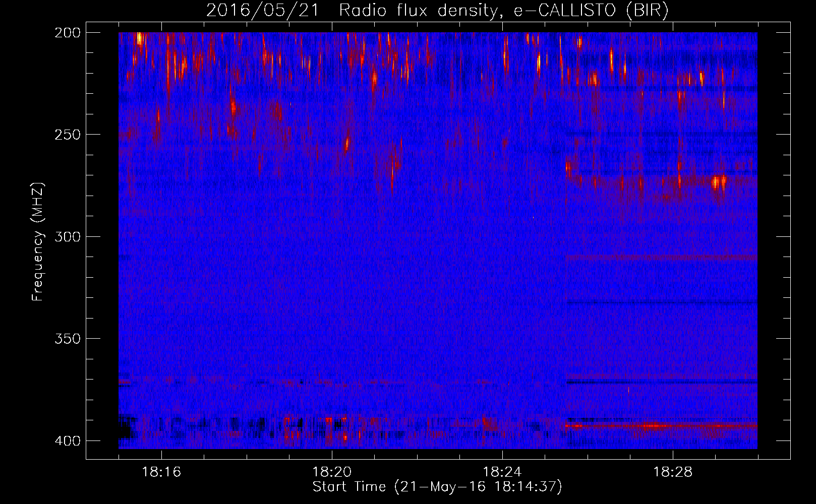This screenshot has width=816, height=504.
Task: Click the 200 frequency tick label
Action: click(68, 33)
